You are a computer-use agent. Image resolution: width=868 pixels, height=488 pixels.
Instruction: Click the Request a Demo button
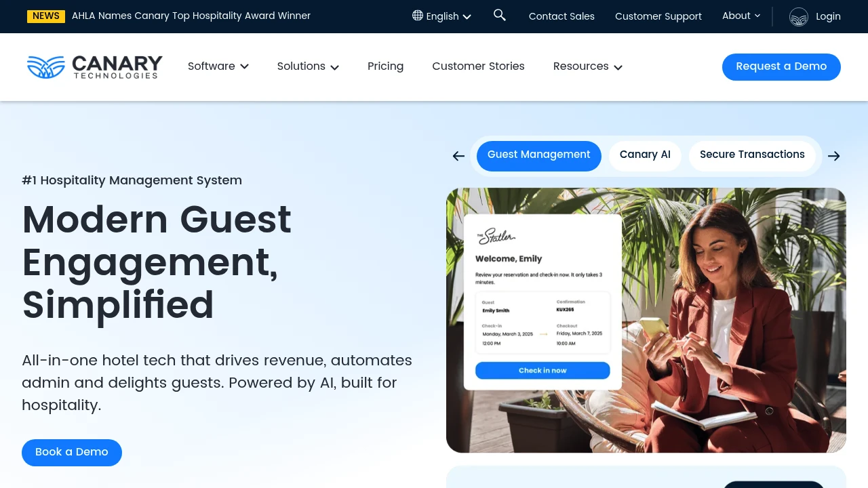click(781, 66)
